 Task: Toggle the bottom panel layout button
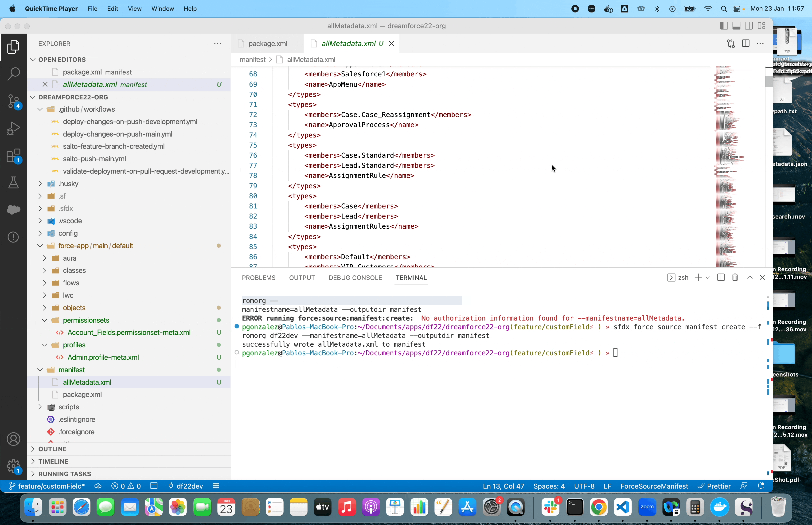pyautogui.click(x=736, y=26)
